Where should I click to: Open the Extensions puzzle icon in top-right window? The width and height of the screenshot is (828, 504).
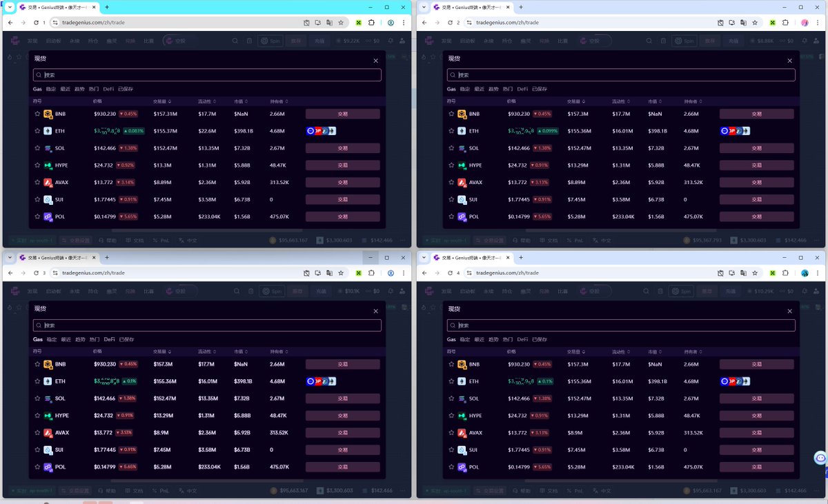pyautogui.click(x=785, y=23)
